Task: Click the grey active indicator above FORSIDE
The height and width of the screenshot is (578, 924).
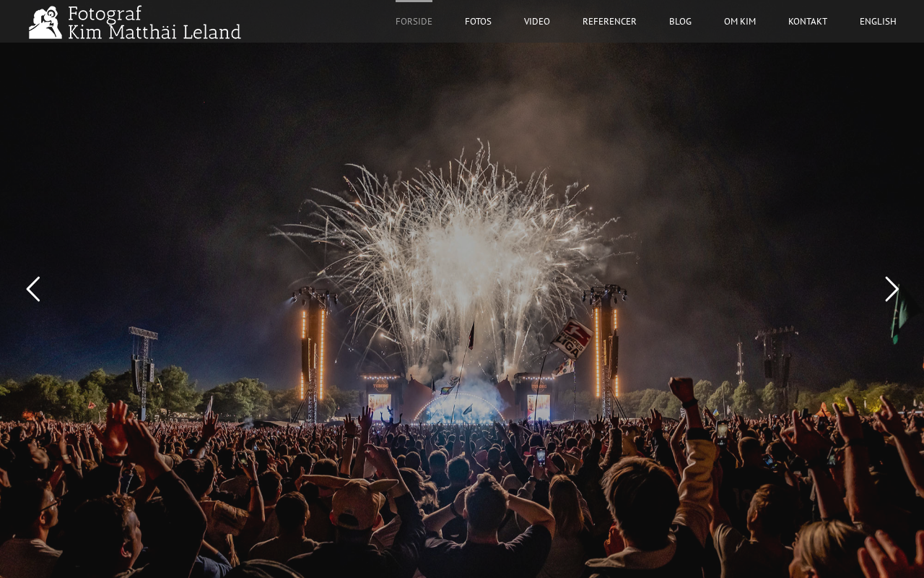Action: point(414,1)
